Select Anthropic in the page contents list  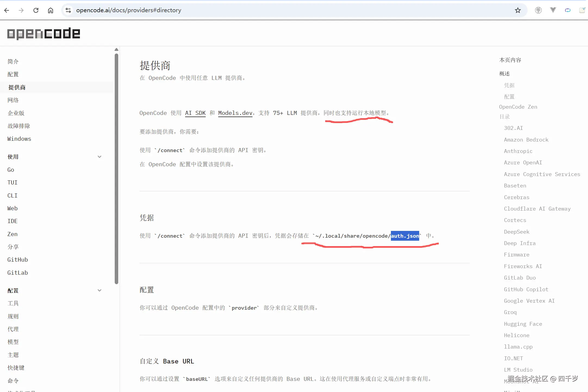click(518, 151)
